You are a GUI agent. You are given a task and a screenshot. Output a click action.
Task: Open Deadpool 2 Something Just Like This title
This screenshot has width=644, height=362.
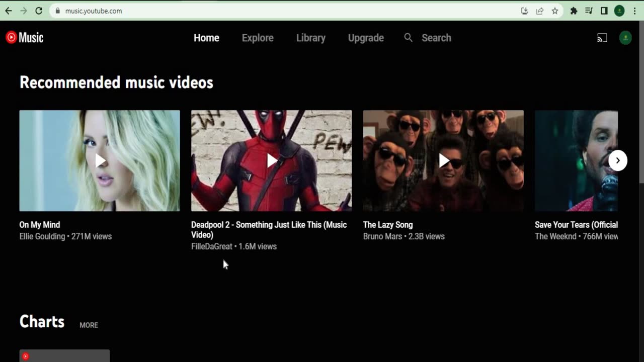(x=269, y=230)
